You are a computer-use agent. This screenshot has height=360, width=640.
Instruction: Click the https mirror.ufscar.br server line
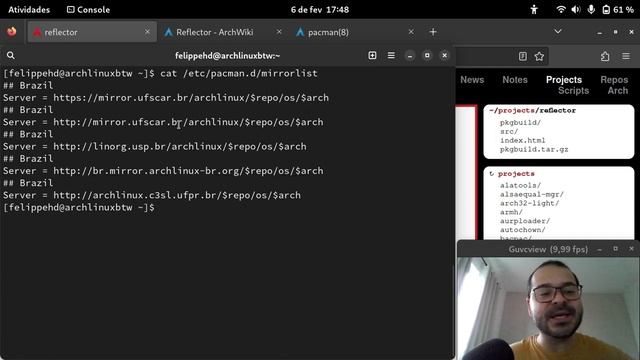pos(166,98)
